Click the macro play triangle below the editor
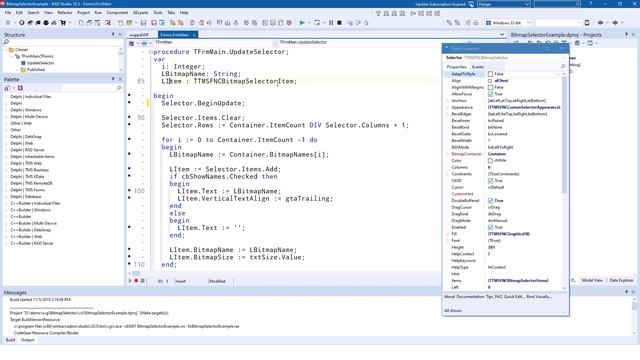 coord(130,281)
